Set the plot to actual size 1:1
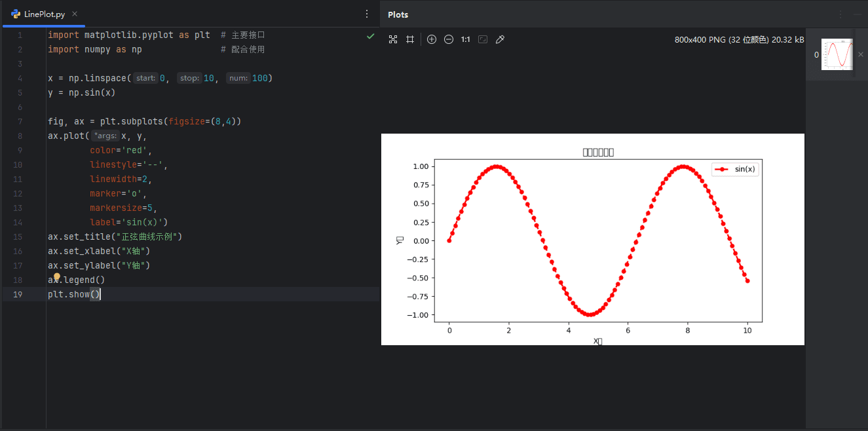 pos(466,39)
